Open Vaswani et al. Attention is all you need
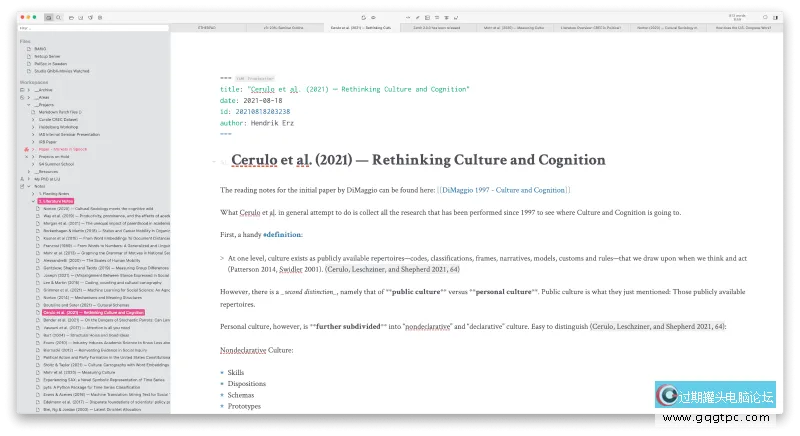 click(x=87, y=328)
